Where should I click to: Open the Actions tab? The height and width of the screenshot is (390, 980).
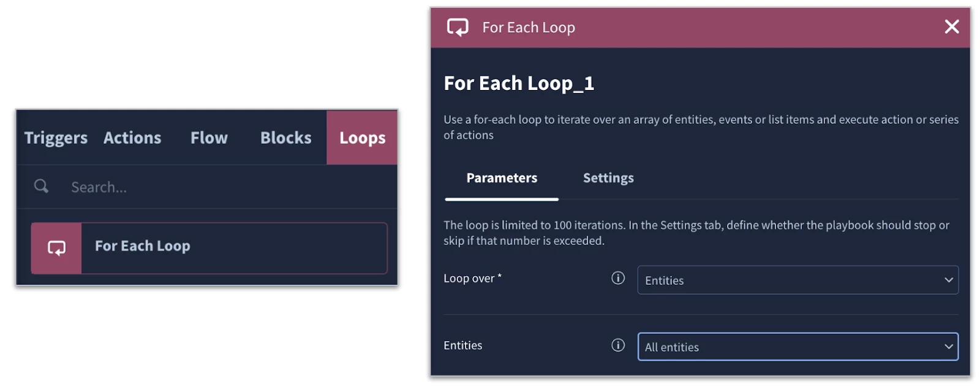point(132,138)
